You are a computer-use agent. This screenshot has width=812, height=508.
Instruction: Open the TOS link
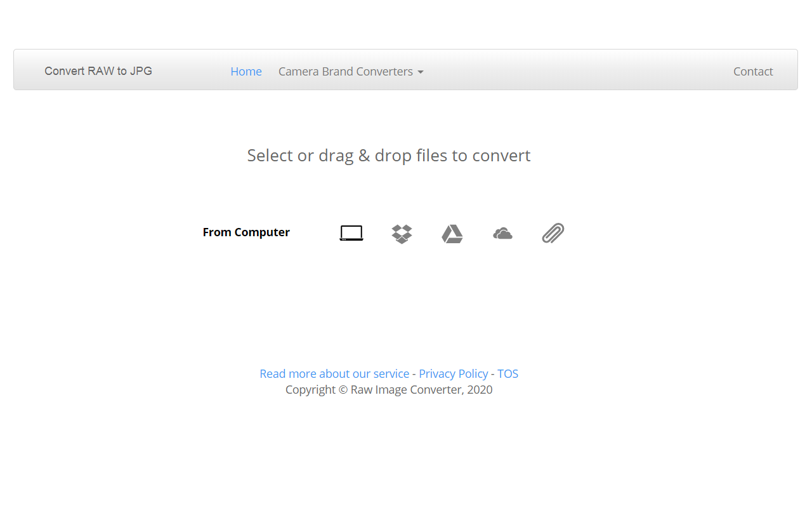point(507,373)
